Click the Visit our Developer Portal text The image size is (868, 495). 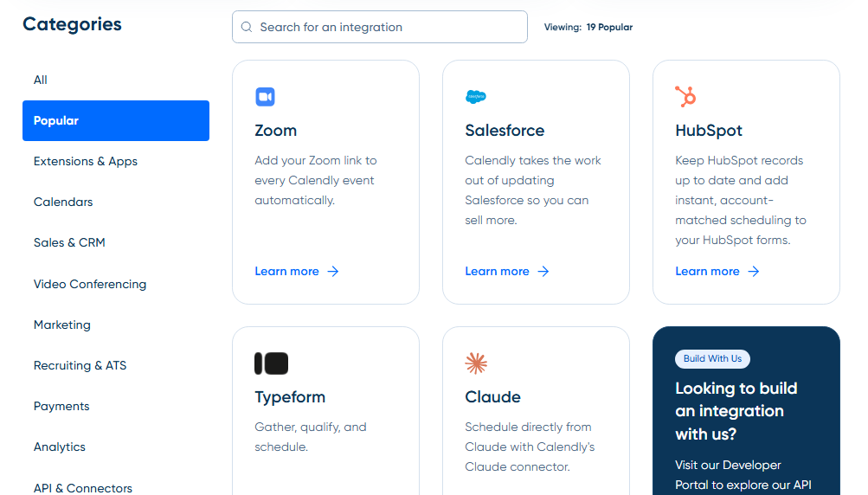(743, 475)
